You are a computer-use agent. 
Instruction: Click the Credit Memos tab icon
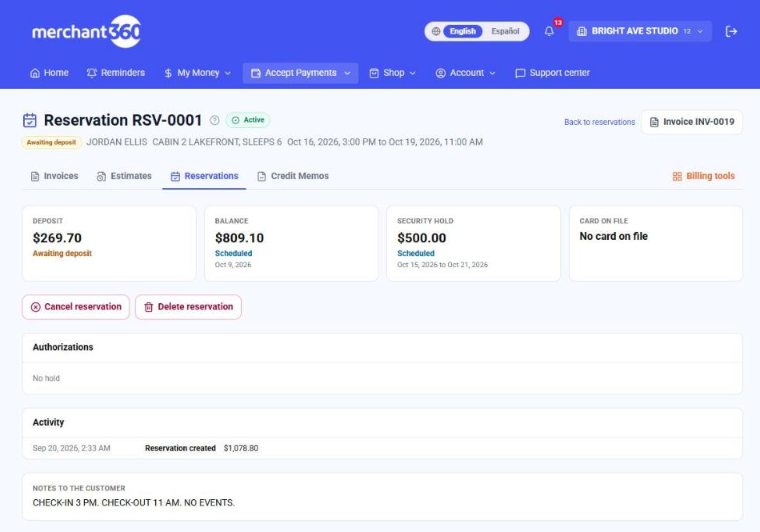coord(262,176)
